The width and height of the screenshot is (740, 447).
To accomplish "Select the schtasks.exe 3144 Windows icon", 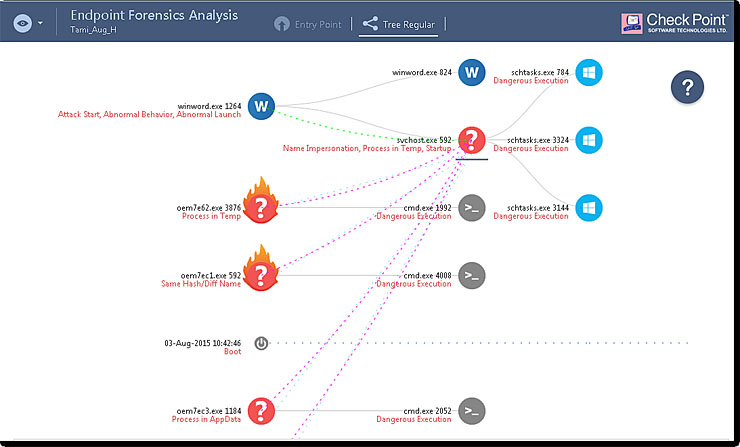I will pyautogui.click(x=590, y=207).
